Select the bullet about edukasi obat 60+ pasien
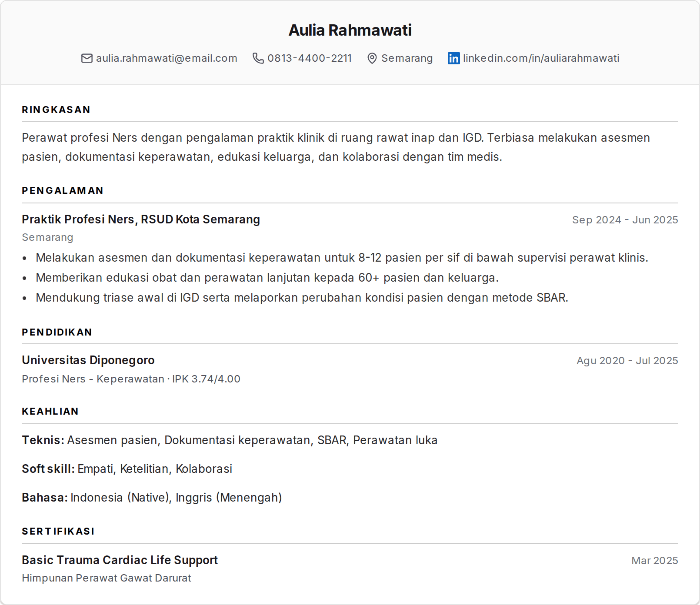The width and height of the screenshot is (700, 605). 267,278
